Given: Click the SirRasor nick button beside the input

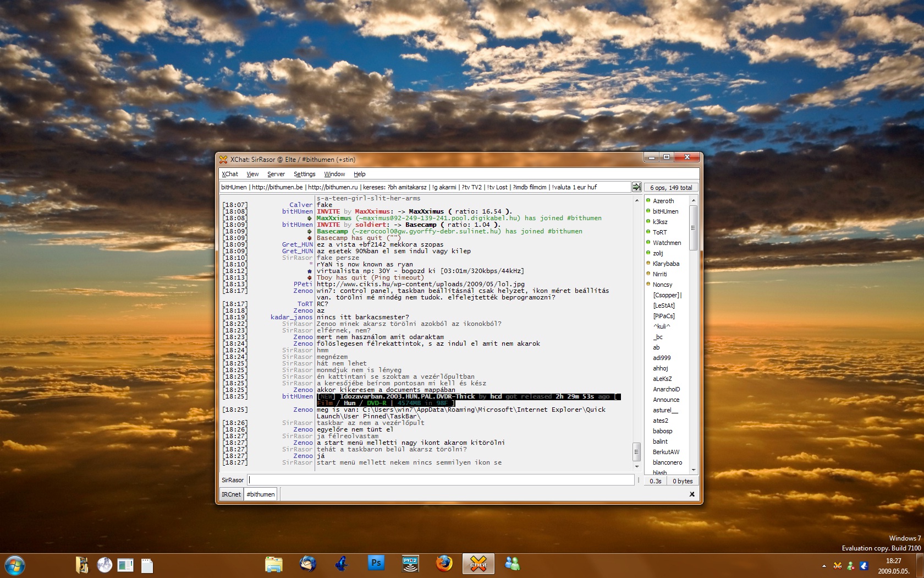Looking at the screenshot, I should coord(233,480).
